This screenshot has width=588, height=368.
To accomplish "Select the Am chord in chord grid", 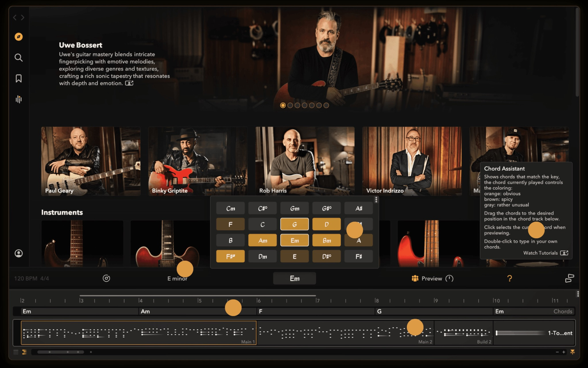I will coord(262,240).
